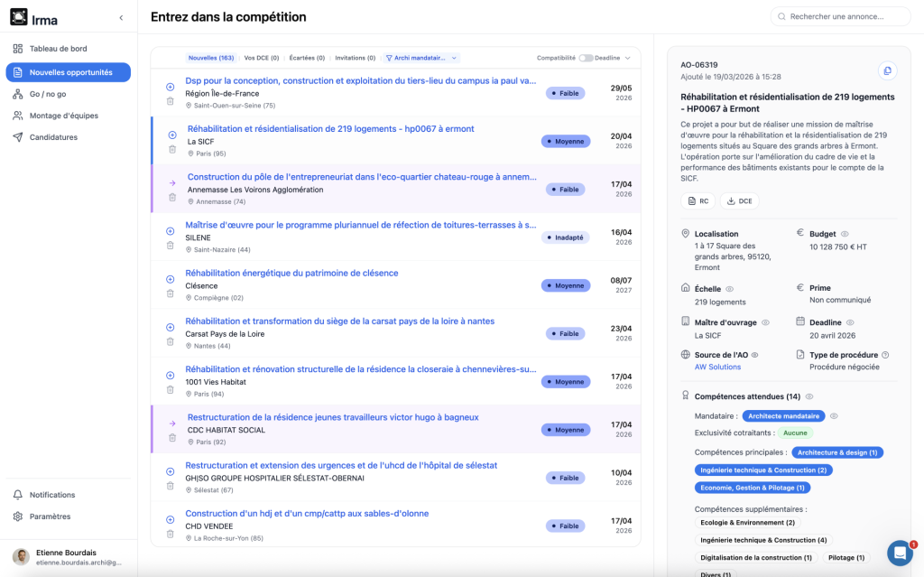Open Restructuration résidence jeunes travailleurs Bagneux listing
Screen dimensions: 924x577
(333, 417)
